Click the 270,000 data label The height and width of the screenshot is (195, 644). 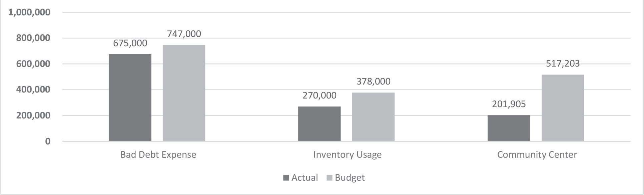[x=319, y=96]
